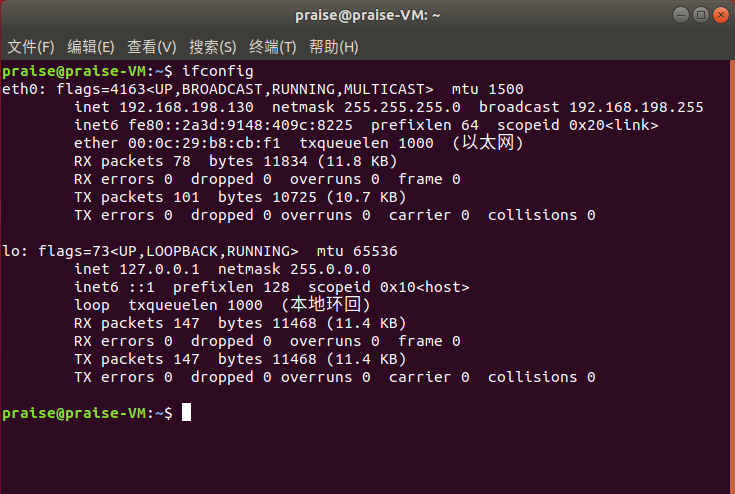Click the broadcast address 192.168.198.255
Viewport: 735px width, 494px height.
point(636,107)
